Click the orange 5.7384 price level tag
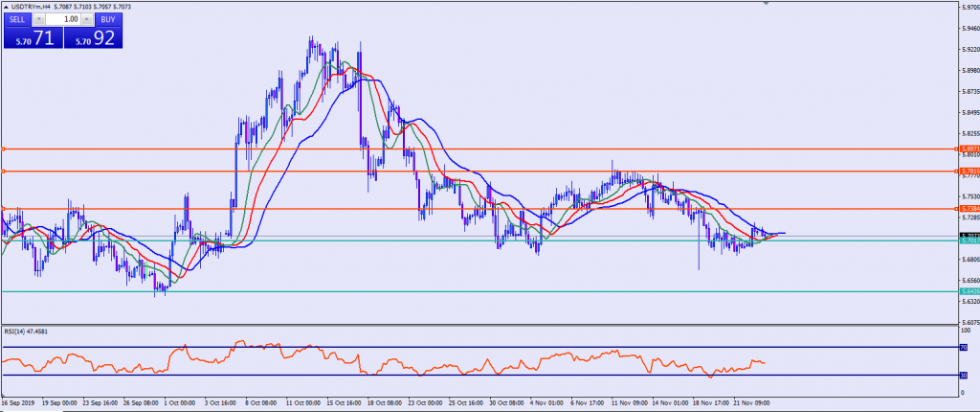 tap(967, 208)
